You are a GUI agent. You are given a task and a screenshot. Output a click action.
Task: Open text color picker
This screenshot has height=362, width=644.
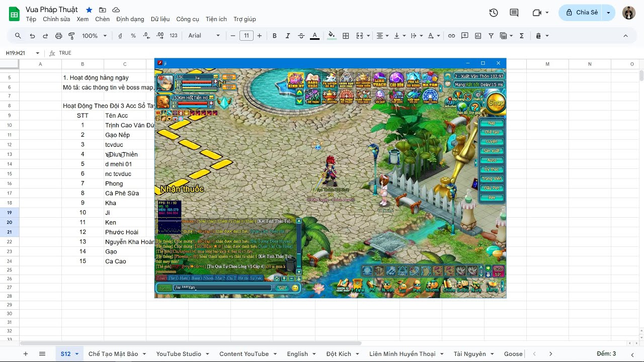click(x=314, y=36)
